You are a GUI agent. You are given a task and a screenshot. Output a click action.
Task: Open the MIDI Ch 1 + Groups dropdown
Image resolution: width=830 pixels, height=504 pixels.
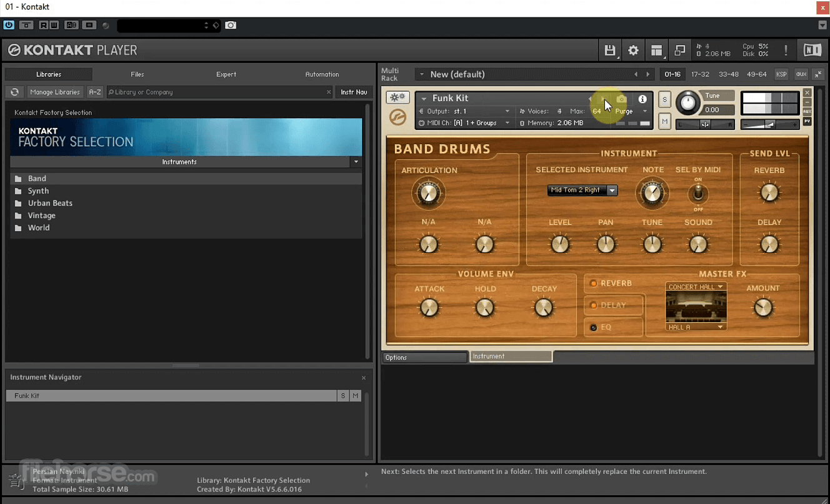click(x=464, y=123)
